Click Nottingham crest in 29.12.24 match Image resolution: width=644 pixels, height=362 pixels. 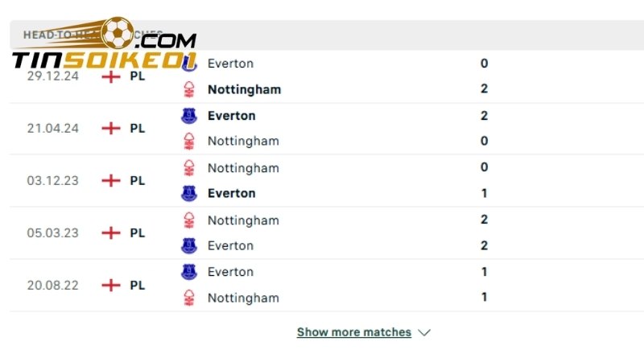(x=189, y=89)
